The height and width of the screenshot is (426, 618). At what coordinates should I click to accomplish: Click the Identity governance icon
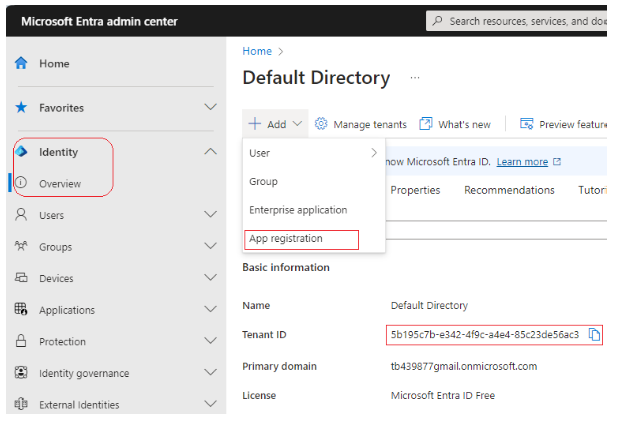tap(21, 372)
